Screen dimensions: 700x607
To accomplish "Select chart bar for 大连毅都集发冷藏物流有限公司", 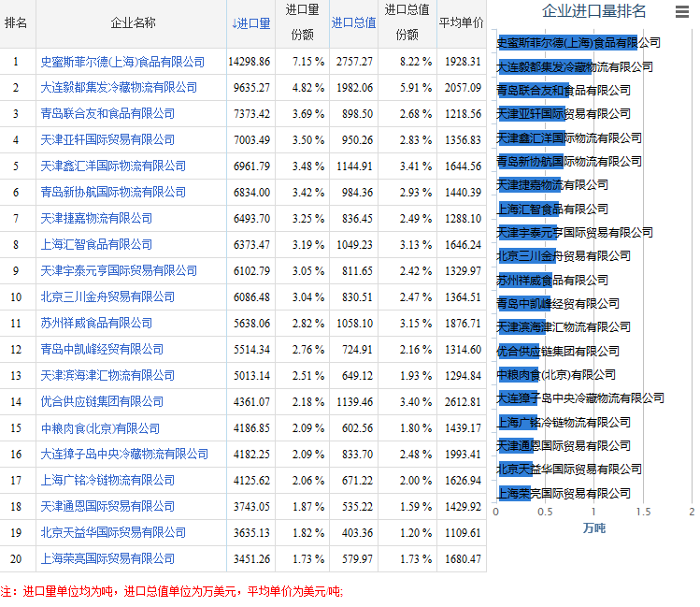I will click(545, 66).
